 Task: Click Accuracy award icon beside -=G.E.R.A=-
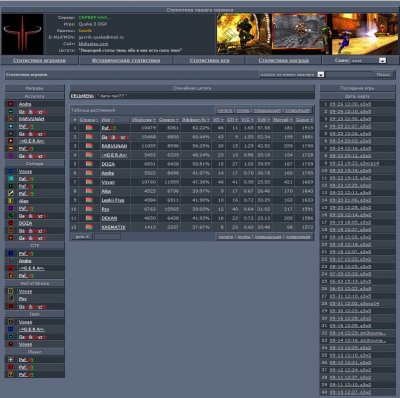click(11, 141)
